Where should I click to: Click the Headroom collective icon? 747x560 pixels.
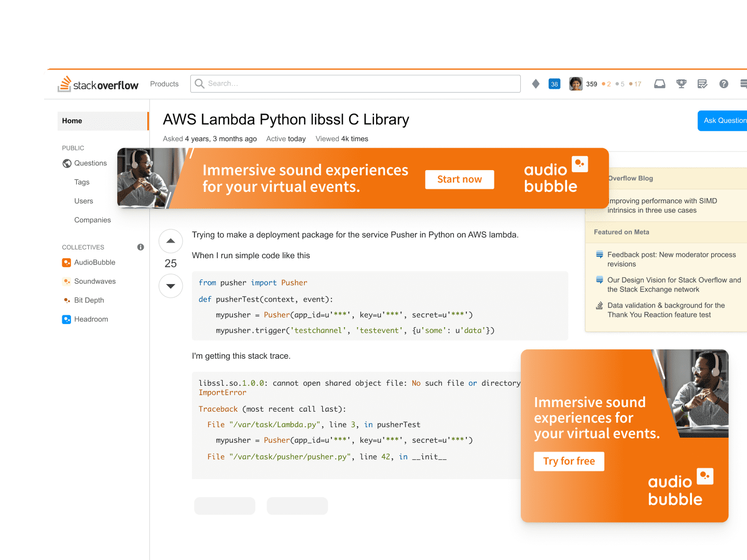[x=66, y=319]
